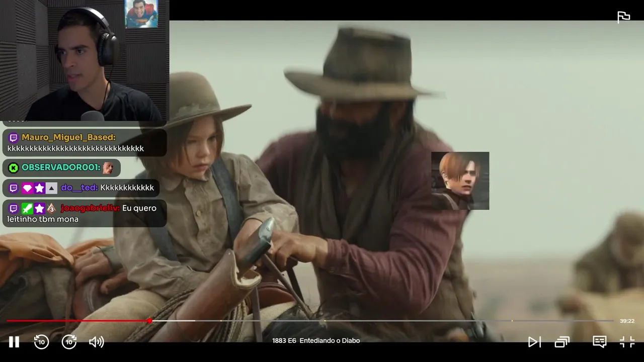Open the episodes list icon
Image resolution: width=644 pixels, height=362 pixels.
(x=562, y=342)
